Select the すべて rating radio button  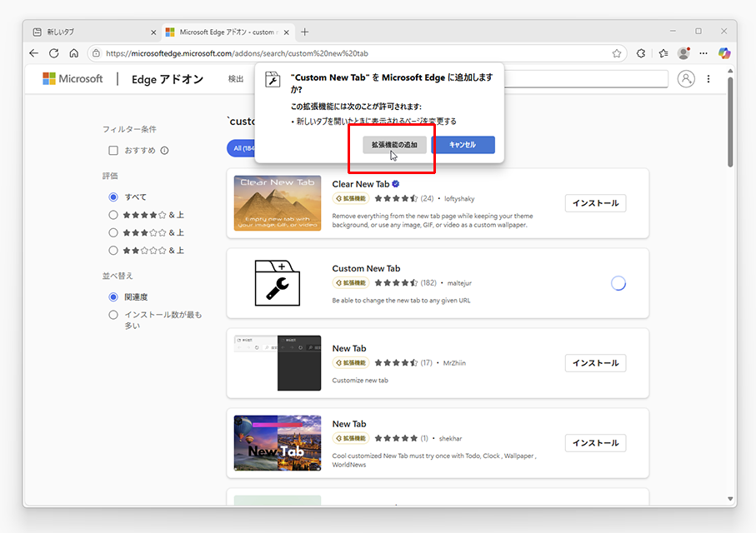click(x=113, y=197)
